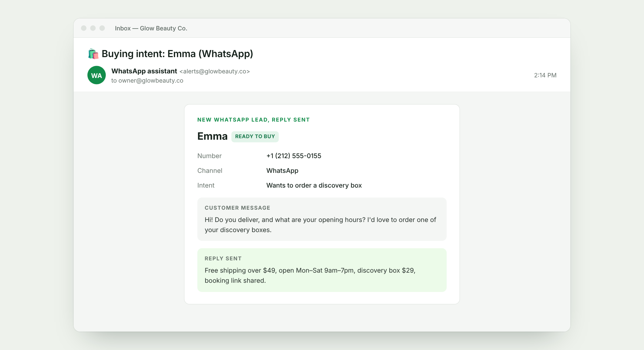Click phone number +1 (212) 555-0155
Screen dimensions: 644x350
click(x=294, y=156)
